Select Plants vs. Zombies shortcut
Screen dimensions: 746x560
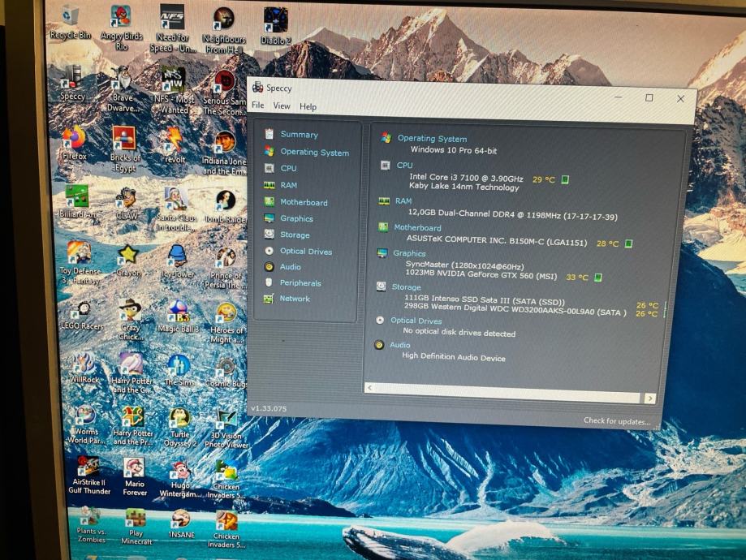coord(90,525)
